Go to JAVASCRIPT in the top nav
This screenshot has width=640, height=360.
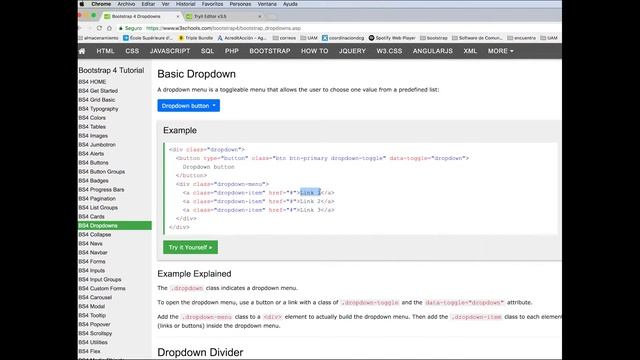(x=170, y=51)
